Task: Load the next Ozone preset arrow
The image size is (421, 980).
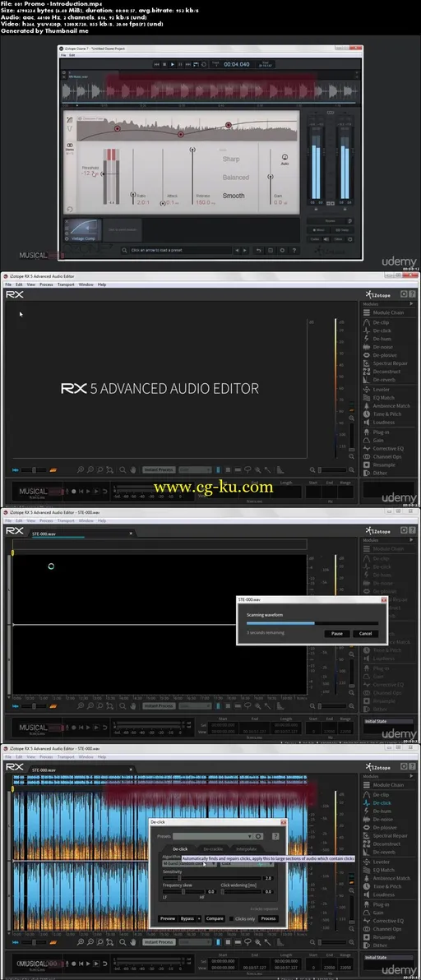Action: click(244, 250)
